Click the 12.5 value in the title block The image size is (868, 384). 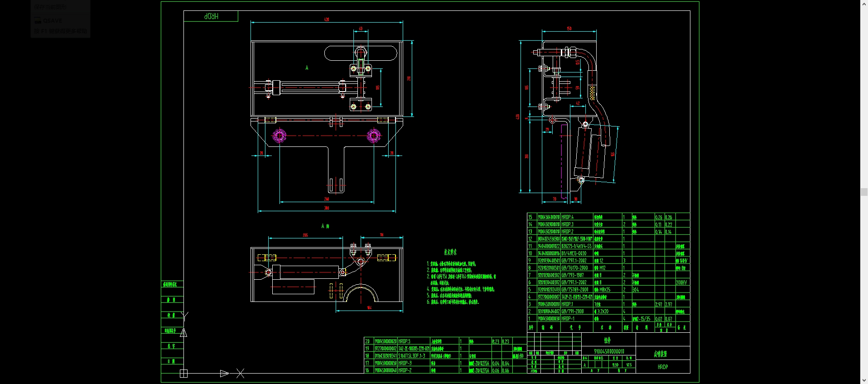[629, 365]
